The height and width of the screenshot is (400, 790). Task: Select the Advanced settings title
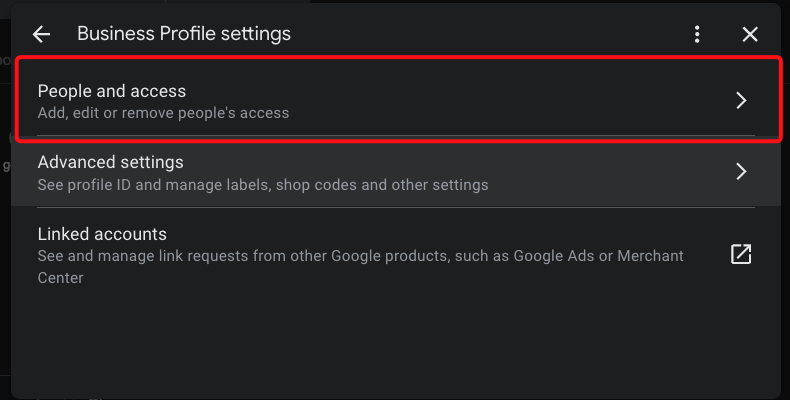coord(110,162)
